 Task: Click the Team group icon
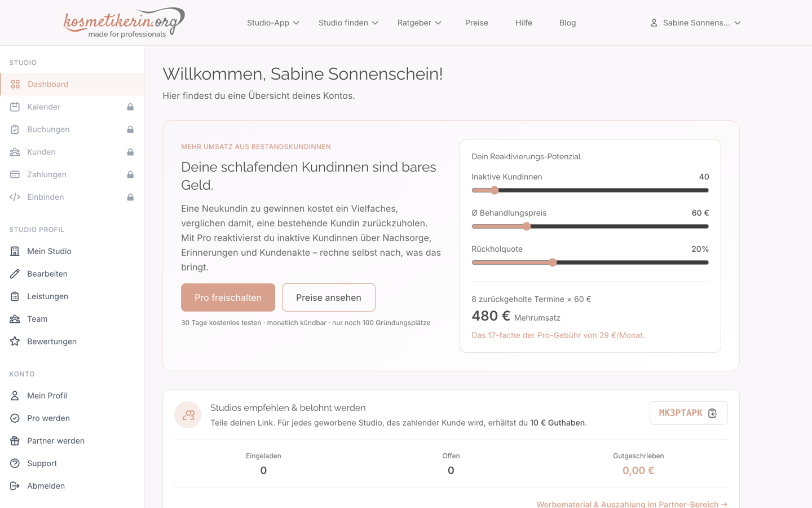[15, 319]
